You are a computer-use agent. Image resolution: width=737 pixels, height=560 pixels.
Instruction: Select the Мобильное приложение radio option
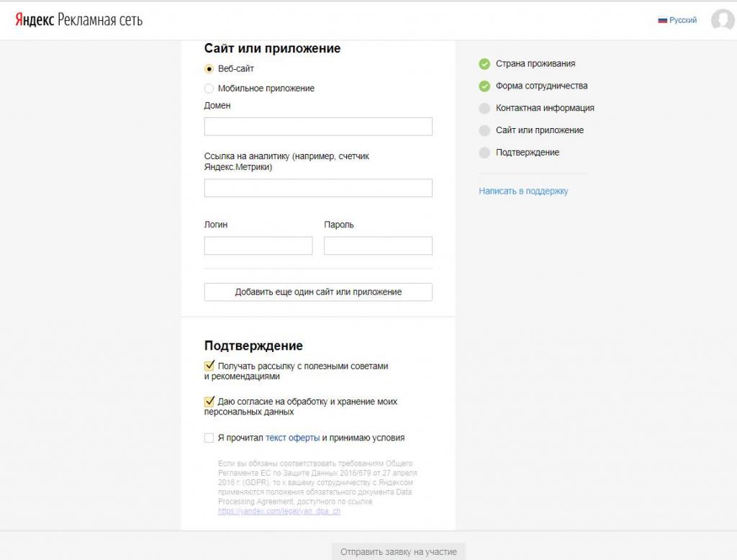209,89
